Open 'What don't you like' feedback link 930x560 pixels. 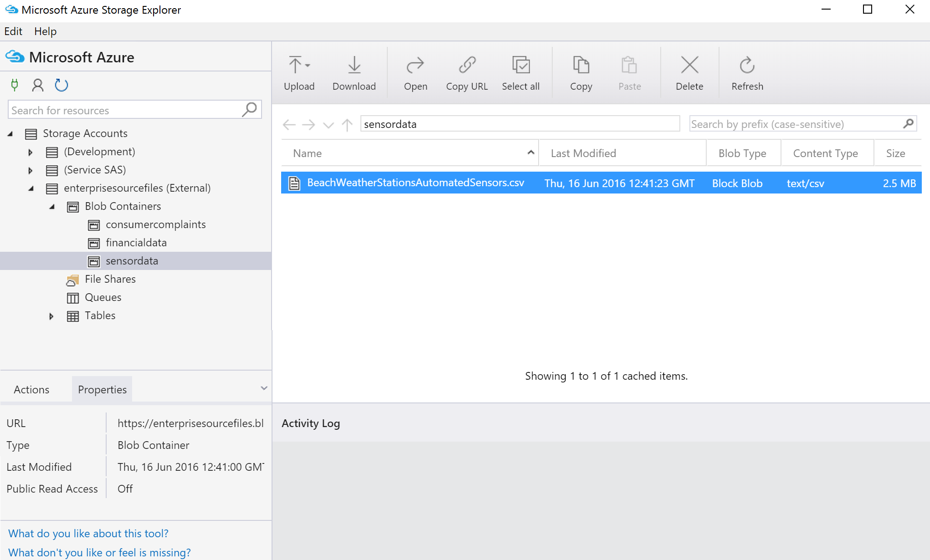99,552
